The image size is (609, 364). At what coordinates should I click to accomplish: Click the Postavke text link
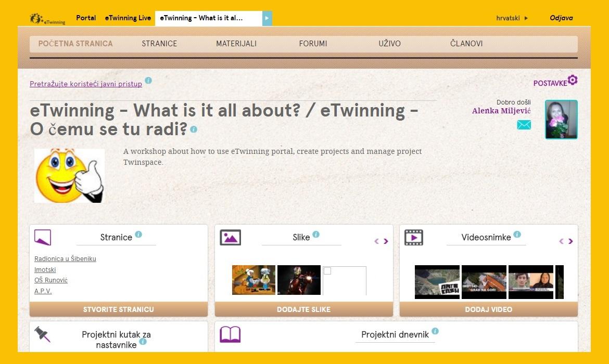point(550,83)
